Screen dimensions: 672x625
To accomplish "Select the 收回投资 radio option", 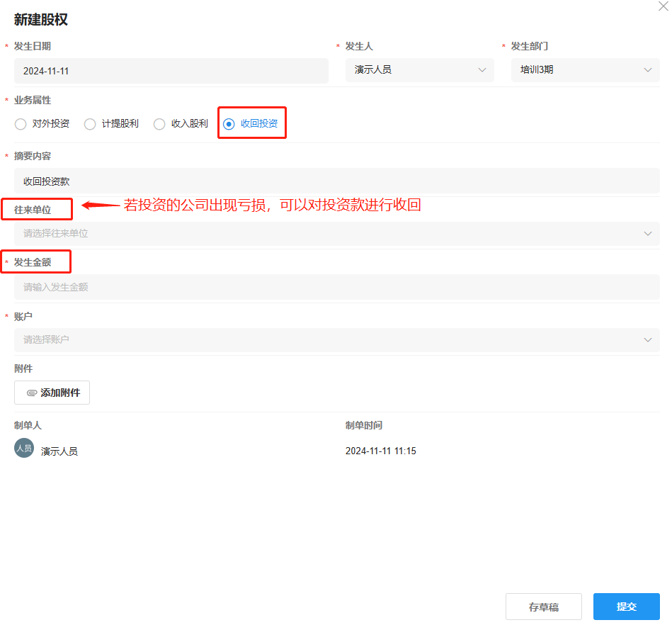I will 229,124.
